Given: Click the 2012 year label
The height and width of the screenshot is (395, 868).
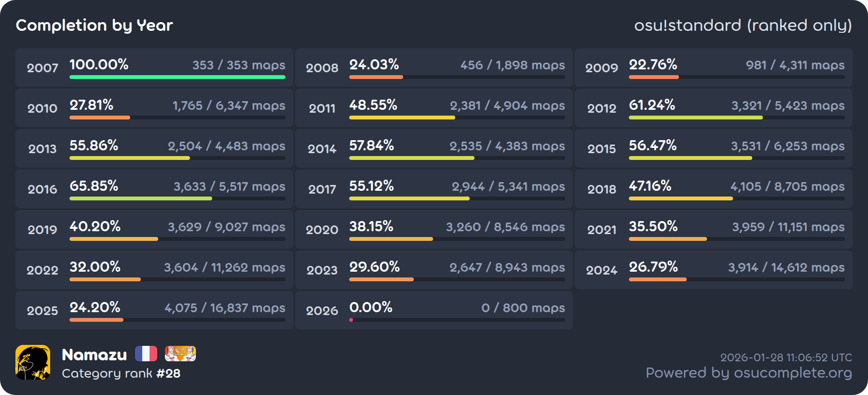Looking at the screenshot, I should (601, 108).
